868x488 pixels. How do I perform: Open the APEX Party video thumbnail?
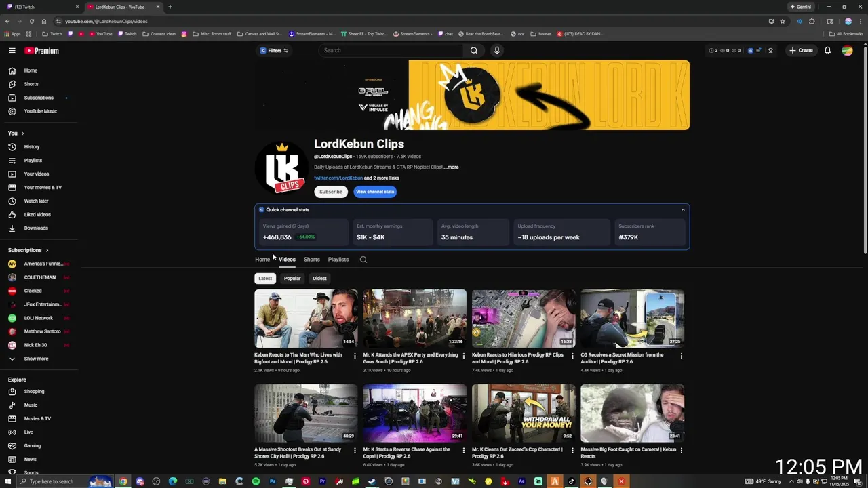(414, 319)
